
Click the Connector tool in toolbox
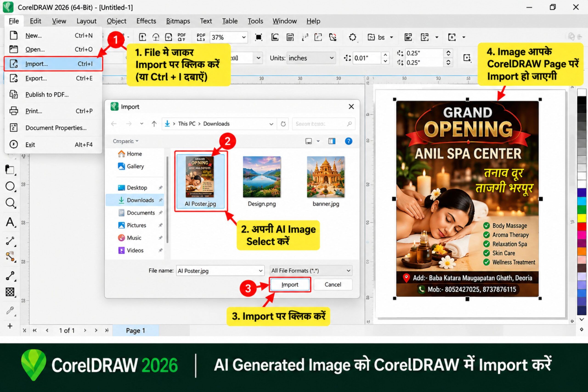point(10,276)
